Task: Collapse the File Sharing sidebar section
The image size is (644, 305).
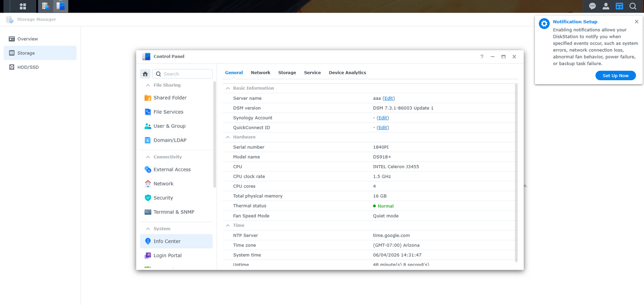Action: 148,85
